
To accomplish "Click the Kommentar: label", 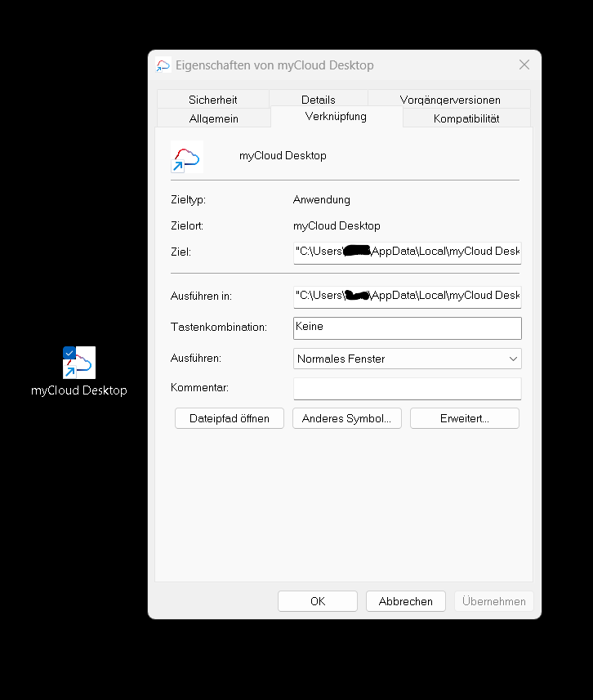I will [199, 387].
